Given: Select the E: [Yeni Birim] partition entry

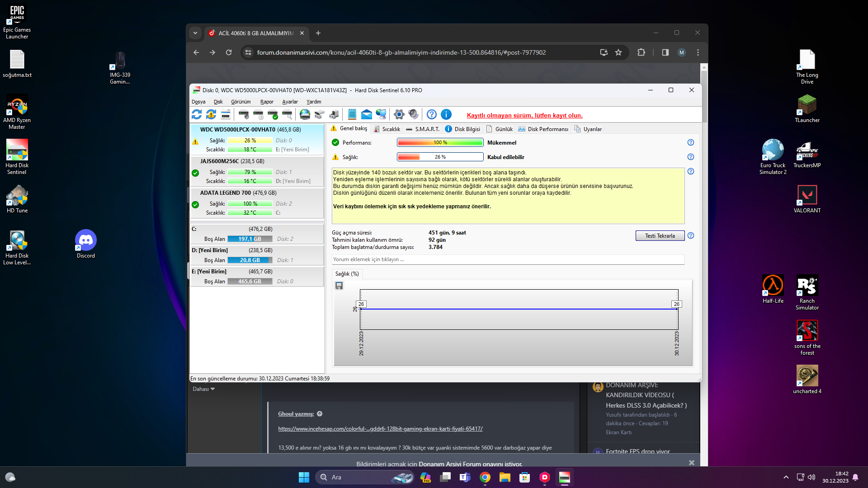Looking at the screenshot, I should (257, 276).
